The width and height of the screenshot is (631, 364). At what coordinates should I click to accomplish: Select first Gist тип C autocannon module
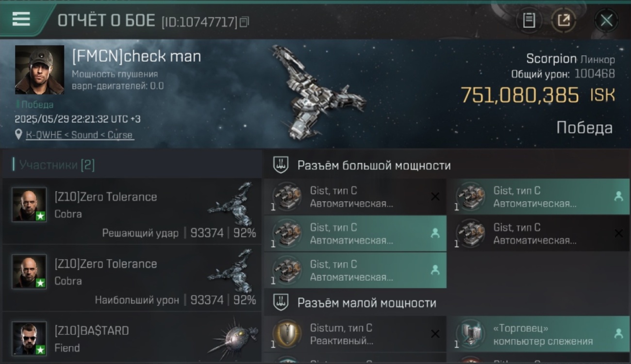coord(355,197)
